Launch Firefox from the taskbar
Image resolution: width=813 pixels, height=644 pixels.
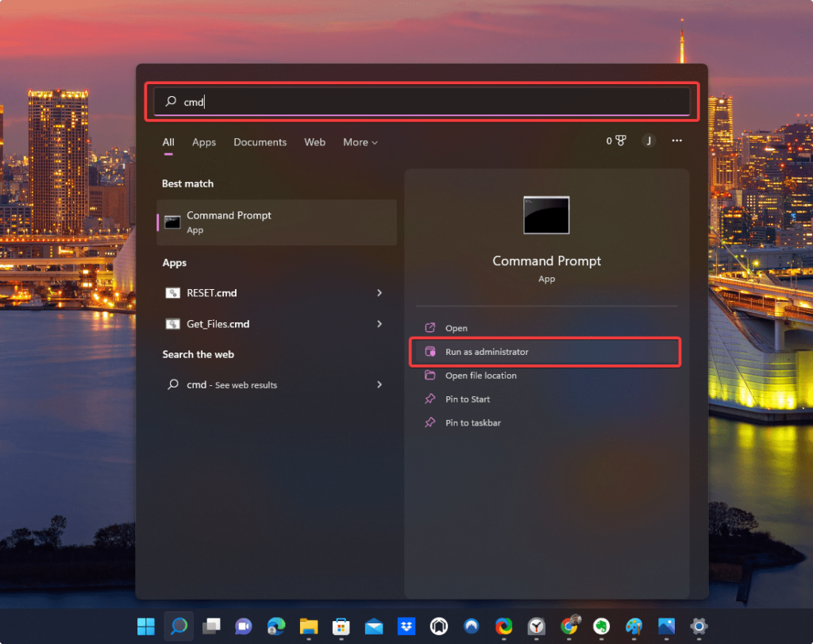pyautogui.click(x=503, y=626)
